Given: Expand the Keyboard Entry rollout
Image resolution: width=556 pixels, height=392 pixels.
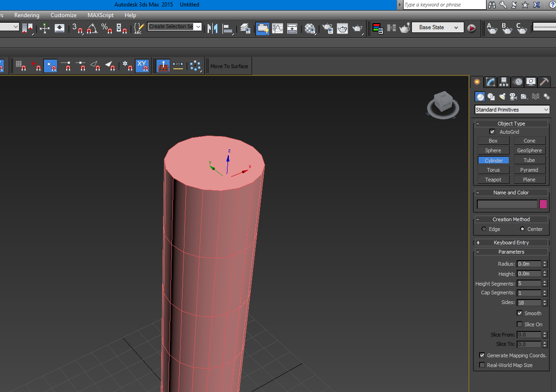Looking at the screenshot, I should click(511, 243).
